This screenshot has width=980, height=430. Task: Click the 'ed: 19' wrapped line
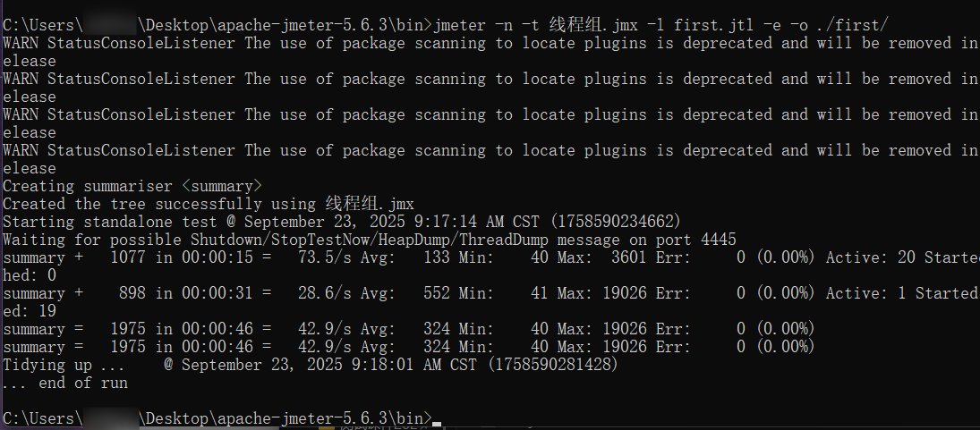pyautogui.click(x=30, y=311)
